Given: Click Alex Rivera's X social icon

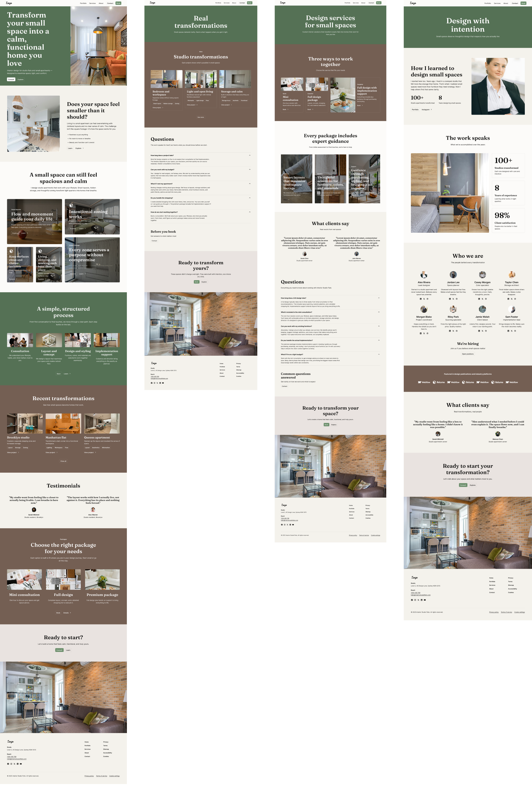Looking at the screenshot, I should (x=424, y=299).
